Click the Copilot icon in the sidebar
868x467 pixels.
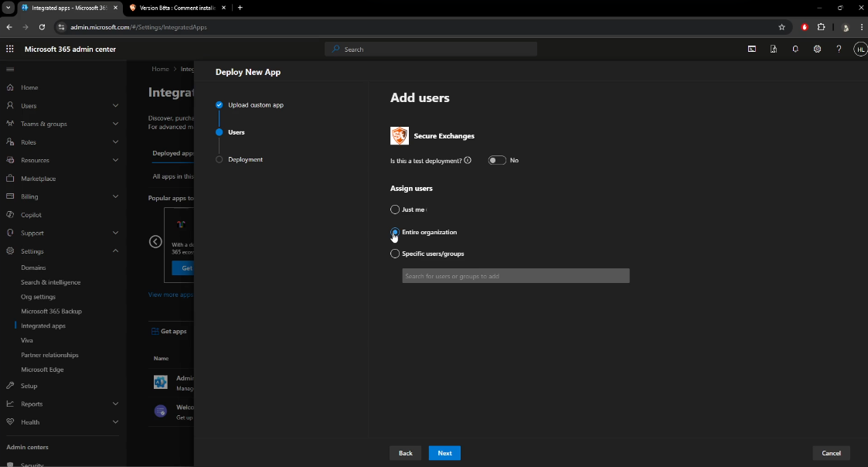[x=10, y=214]
